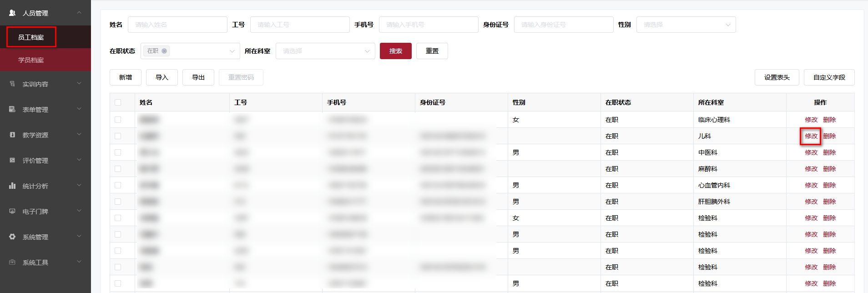868x293 pixels.
Task: Click 删除 for the 肝胆胰外科 row
Action: (829, 202)
